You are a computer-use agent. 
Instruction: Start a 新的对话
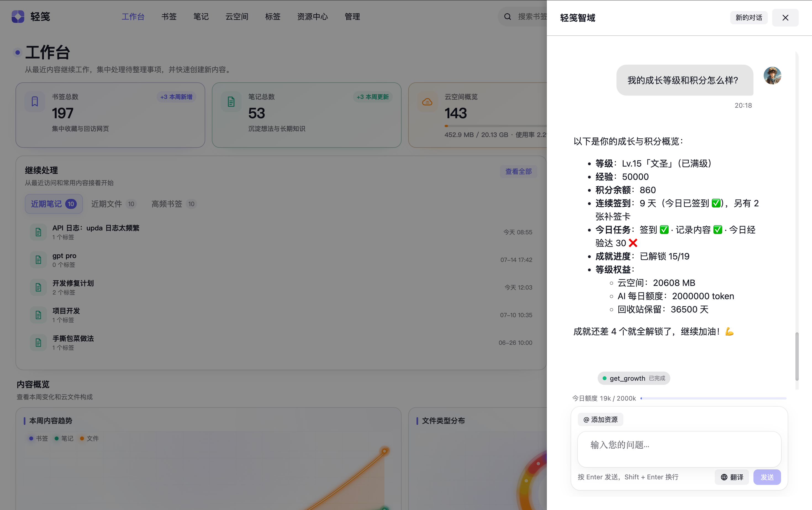point(748,17)
